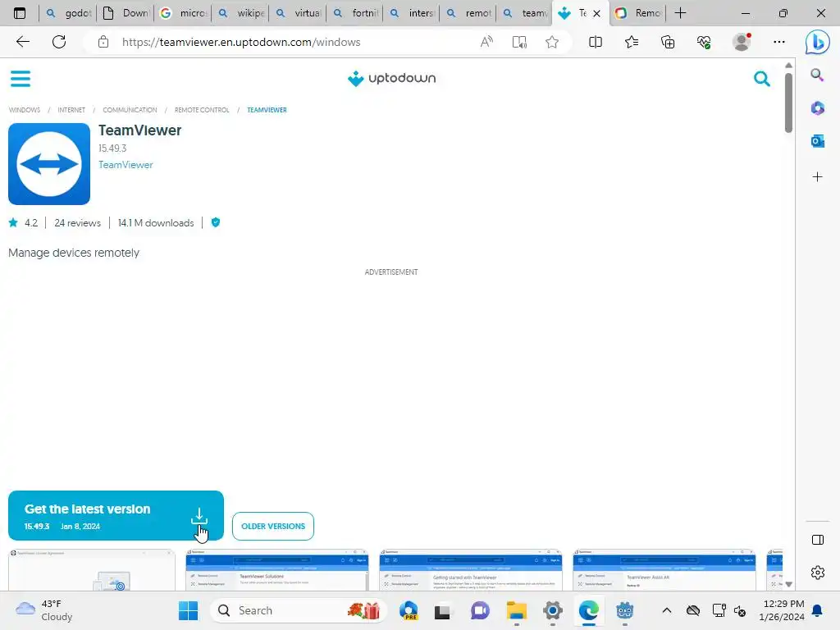The image size is (840, 630).
Task: Show hidden system tray icons chevron
Action: pos(666,610)
